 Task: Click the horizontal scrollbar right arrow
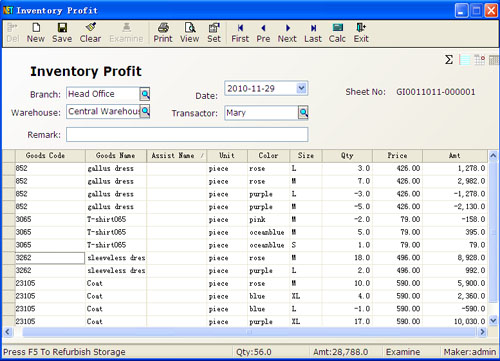click(482, 332)
